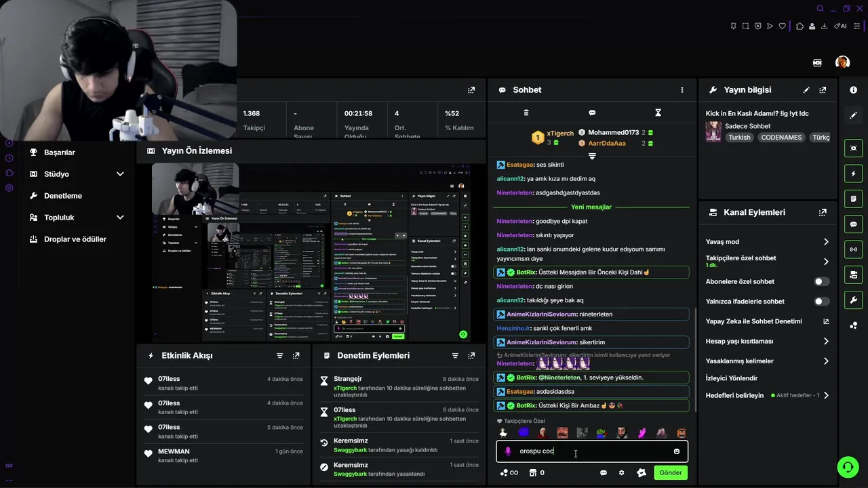Click the chat bubble icon beside the settings gear
The height and width of the screenshot is (488, 868).
pos(603,473)
